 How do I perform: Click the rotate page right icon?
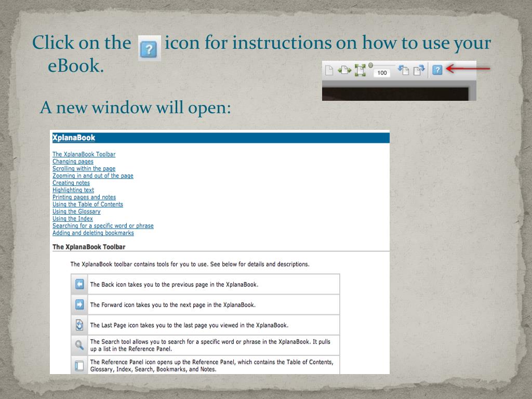[419, 70]
